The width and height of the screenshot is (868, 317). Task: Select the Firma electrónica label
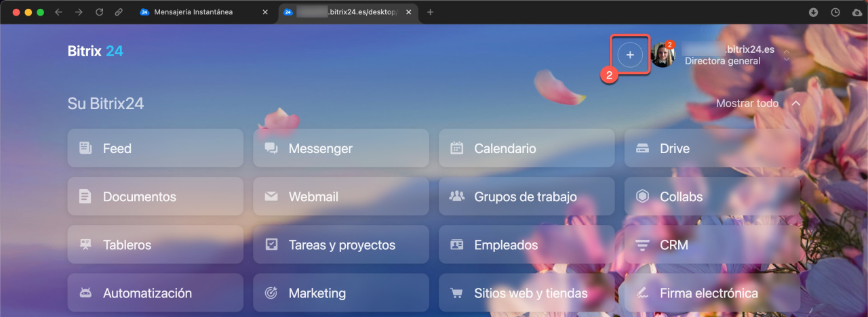click(x=709, y=293)
